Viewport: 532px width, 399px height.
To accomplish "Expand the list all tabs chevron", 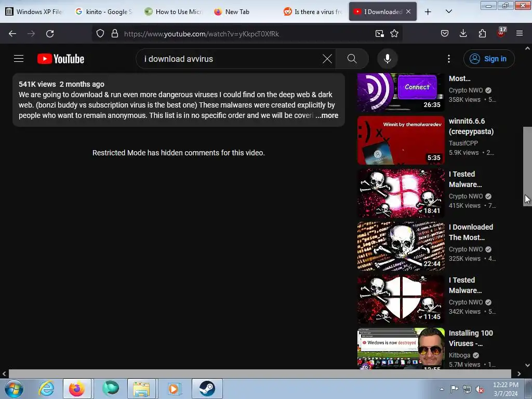I will (448, 11).
